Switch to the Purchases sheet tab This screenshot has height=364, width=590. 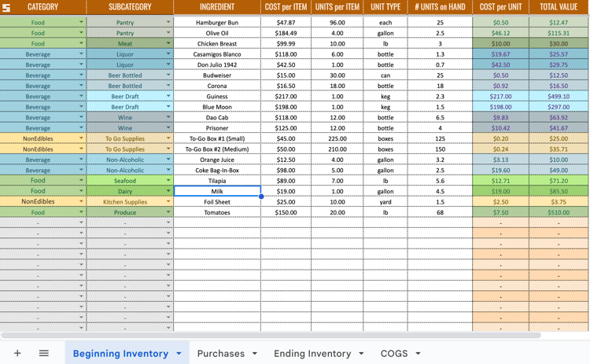click(221, 354)
